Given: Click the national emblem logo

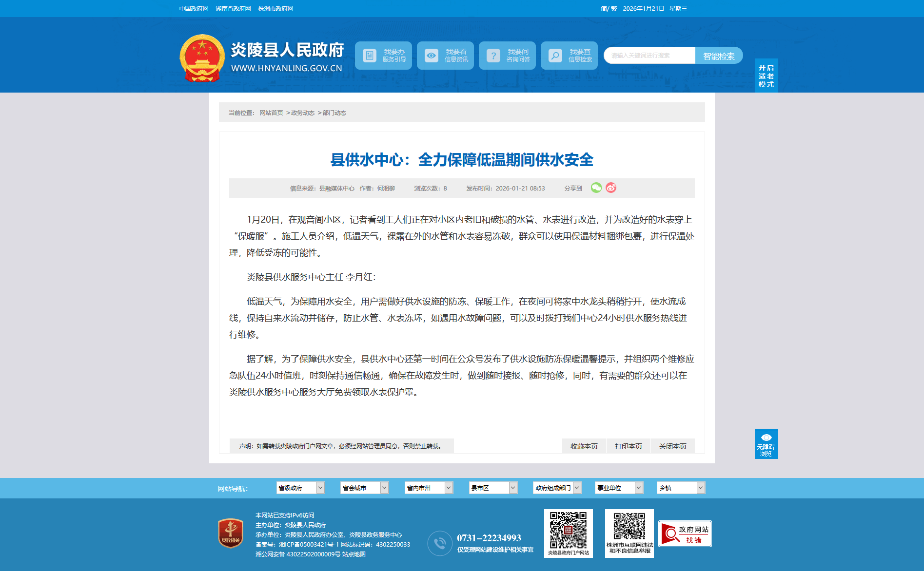Looking at the screenshot, I should point(202,58).
